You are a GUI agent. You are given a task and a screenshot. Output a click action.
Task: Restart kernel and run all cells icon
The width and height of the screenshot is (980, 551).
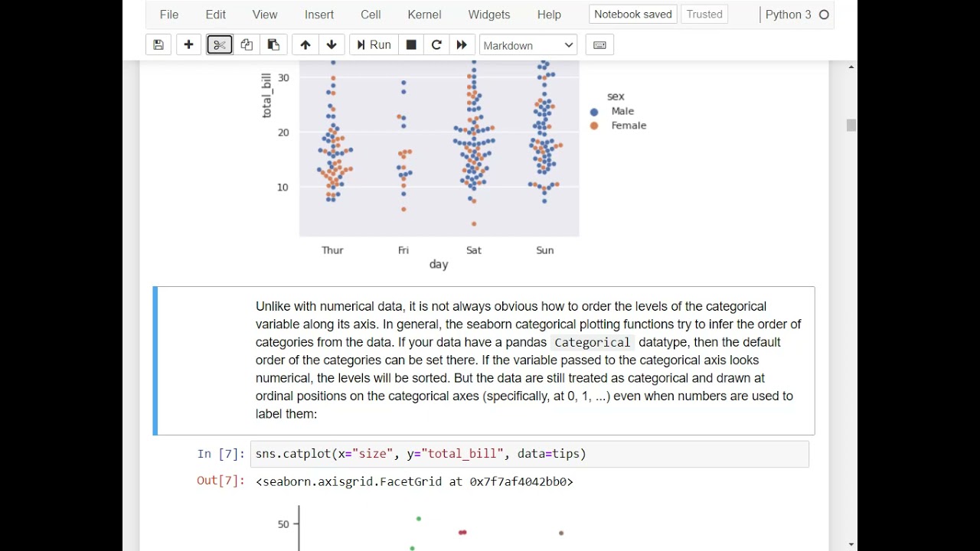click(x=462, y=45)
